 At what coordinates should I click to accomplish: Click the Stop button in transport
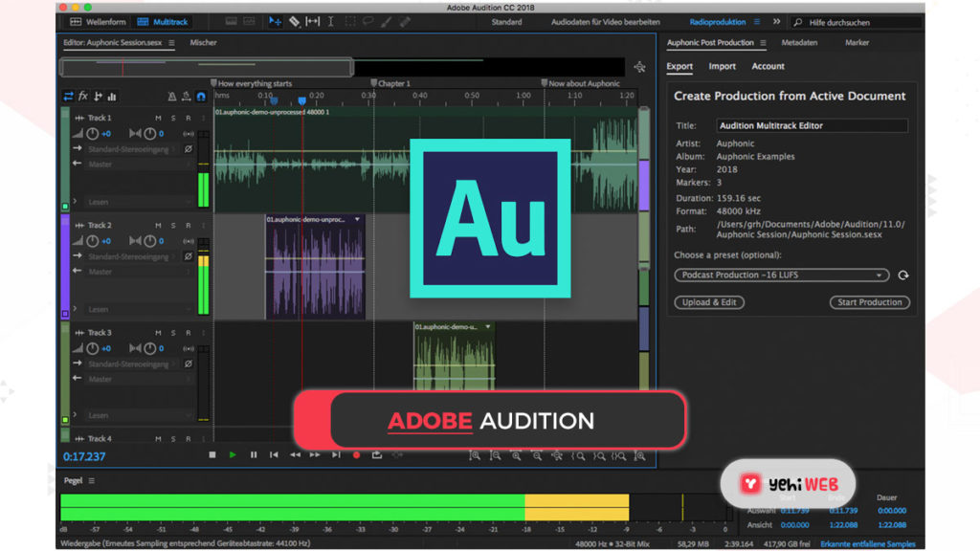pos(212,455)
